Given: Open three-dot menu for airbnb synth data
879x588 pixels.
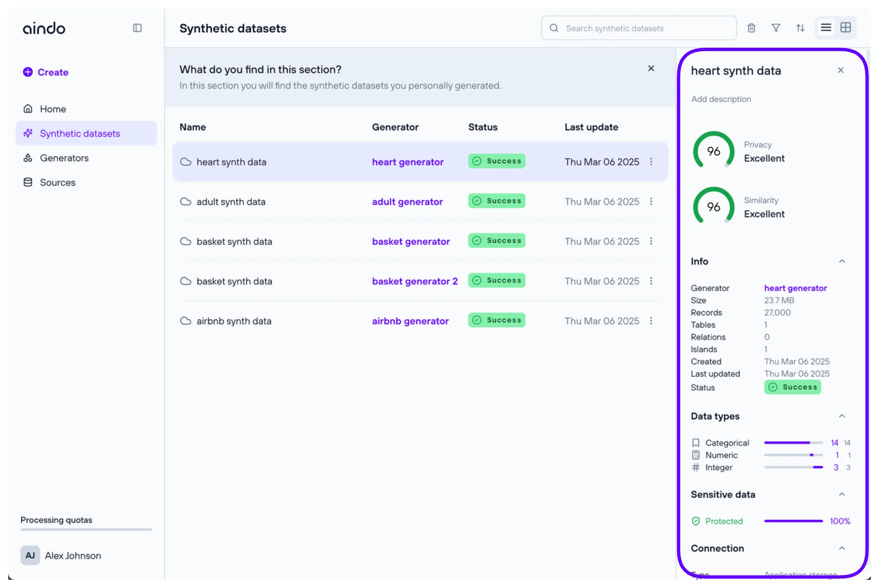Looking at the screenshot, I should pyautogui.click(x=651, y=321).
